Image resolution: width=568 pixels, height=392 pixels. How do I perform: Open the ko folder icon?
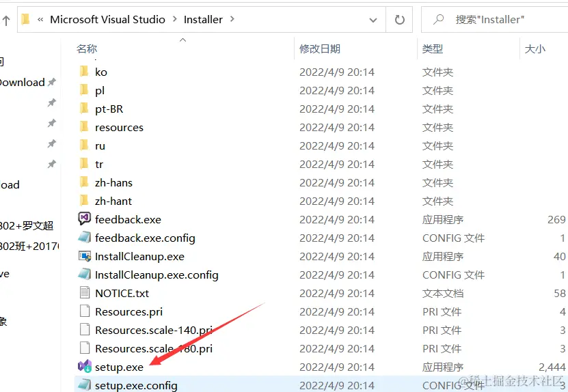(x=84, y=71)
